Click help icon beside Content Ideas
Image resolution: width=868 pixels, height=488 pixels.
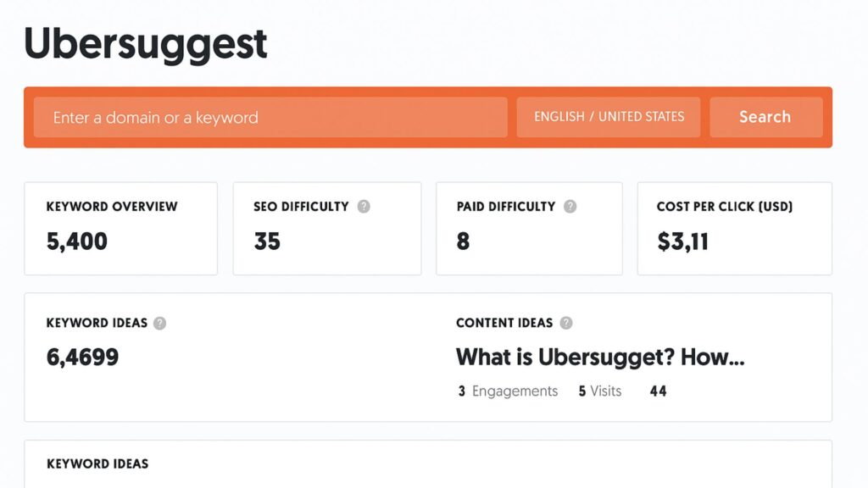coord(566,323)
